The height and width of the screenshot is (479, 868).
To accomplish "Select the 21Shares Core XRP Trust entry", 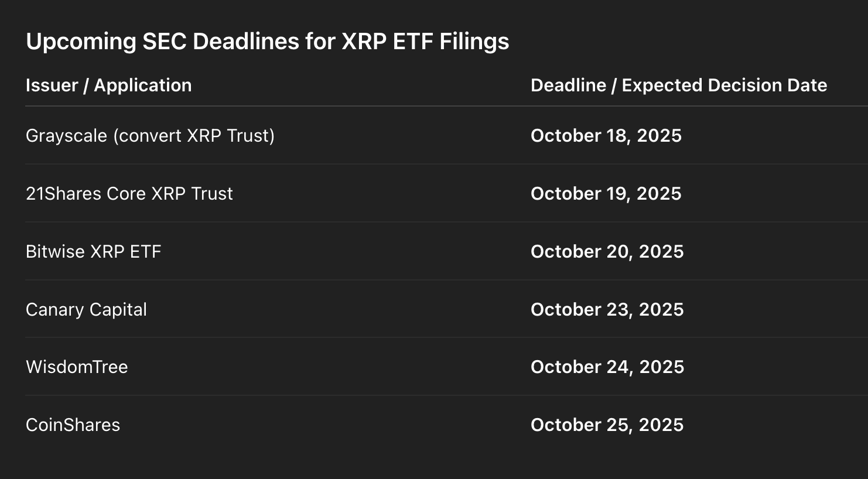I will [129, 194].
